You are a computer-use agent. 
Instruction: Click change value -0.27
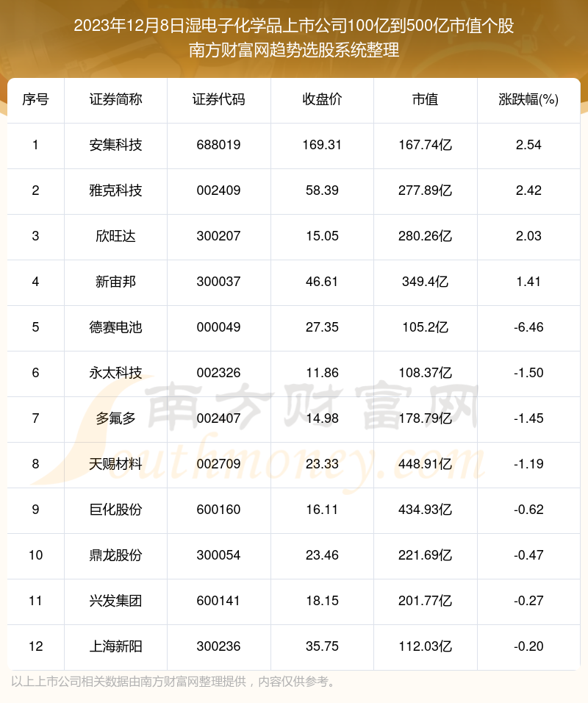click(528, 601)
